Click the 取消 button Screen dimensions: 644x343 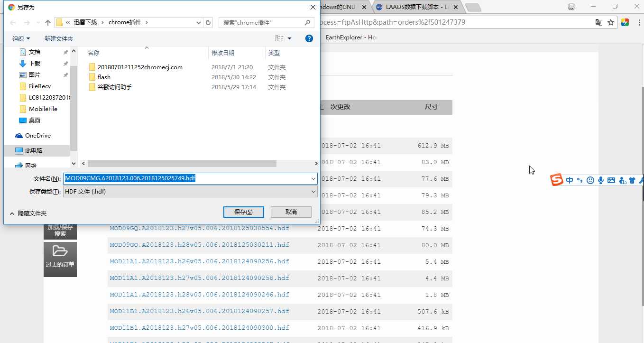tap(291, 212)
